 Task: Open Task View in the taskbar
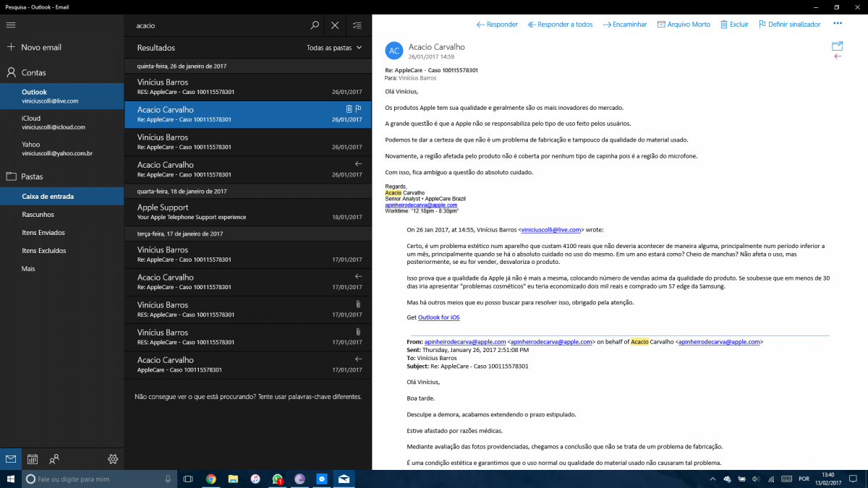[188, 479]
